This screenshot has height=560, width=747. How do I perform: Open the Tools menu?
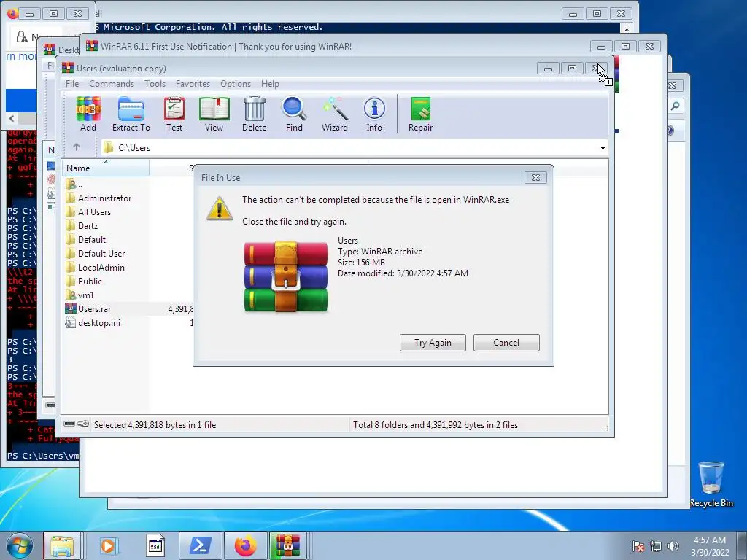(155, 84)
